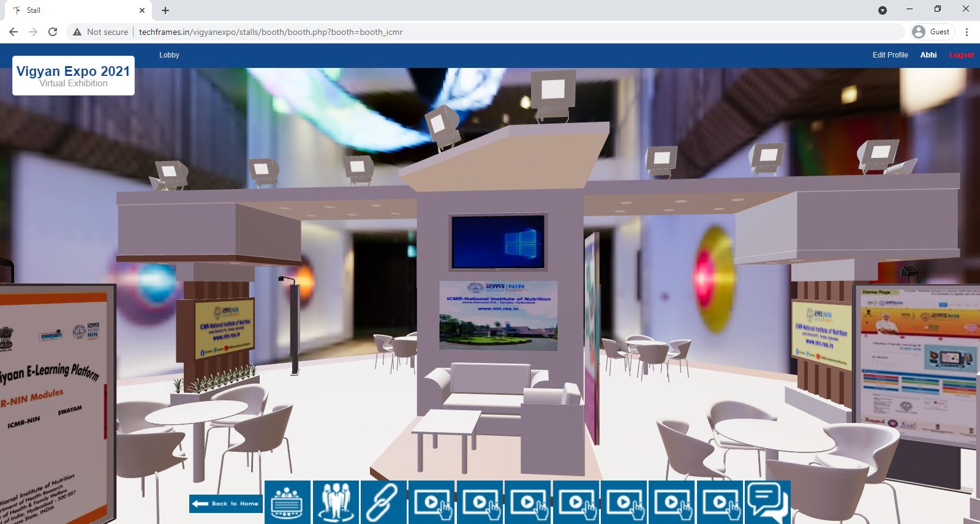Viewport: 980px width, 524px height.
Task: Click the Back to Home button
Action: coord(225,503)
